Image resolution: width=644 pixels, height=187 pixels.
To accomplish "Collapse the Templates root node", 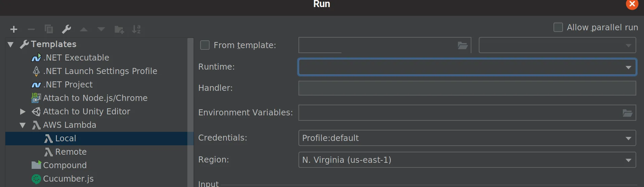I will coord(10,44).
